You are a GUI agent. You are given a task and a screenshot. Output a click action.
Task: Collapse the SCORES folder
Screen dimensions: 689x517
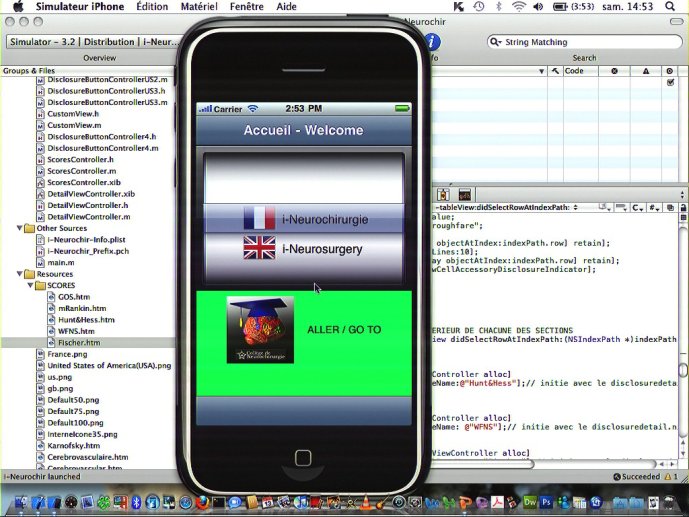coord(30,285)
